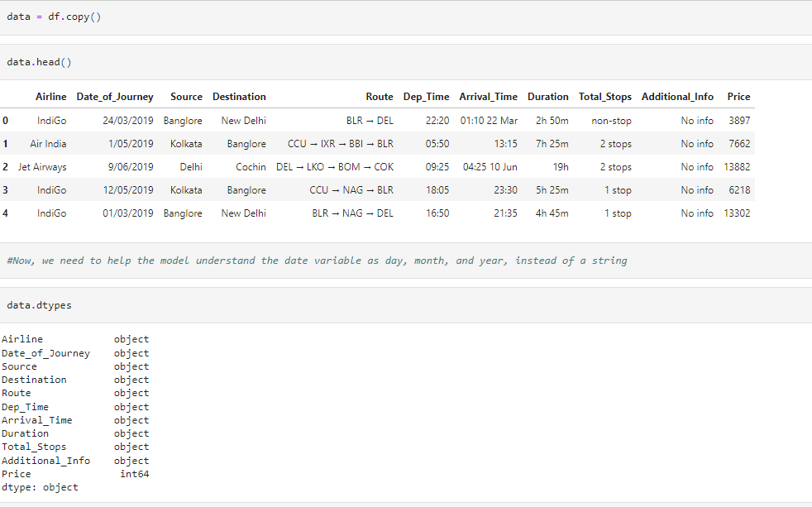The width and height of the screenshot is (812, 507).
Task: Select the IndiGo value in the first row
Action: tap(50, 120)
